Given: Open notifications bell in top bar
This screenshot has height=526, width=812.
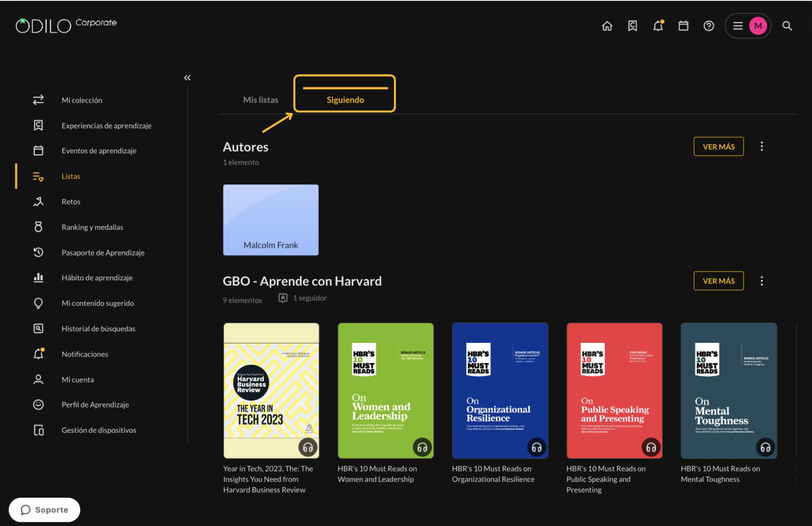Looking at the screenshot, I should [658, 26].
